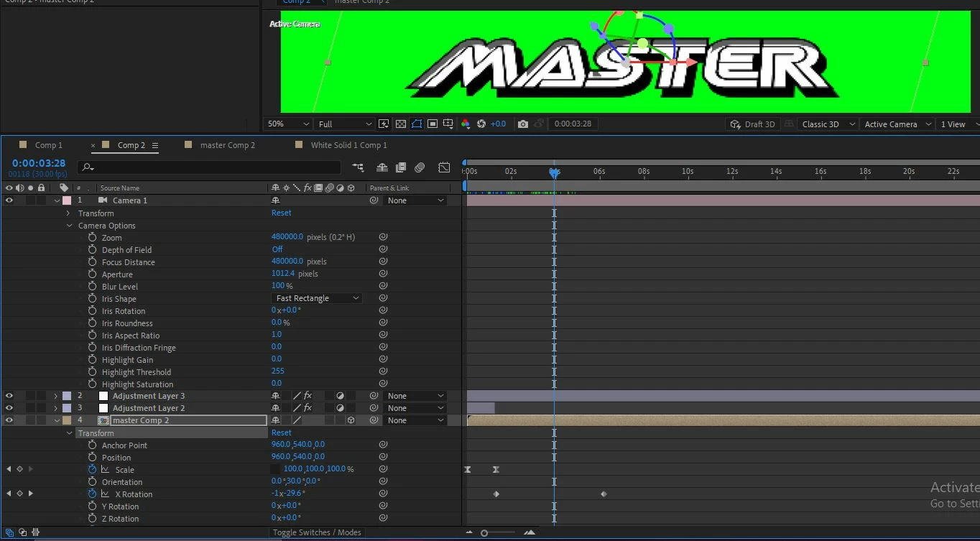Click the Aperture property stopwatch
Viewport: 980px width, 541px height.
coord(92,274)
